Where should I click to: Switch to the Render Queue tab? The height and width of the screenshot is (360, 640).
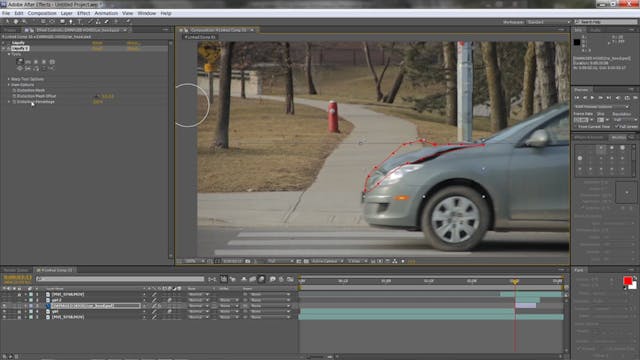16,270
